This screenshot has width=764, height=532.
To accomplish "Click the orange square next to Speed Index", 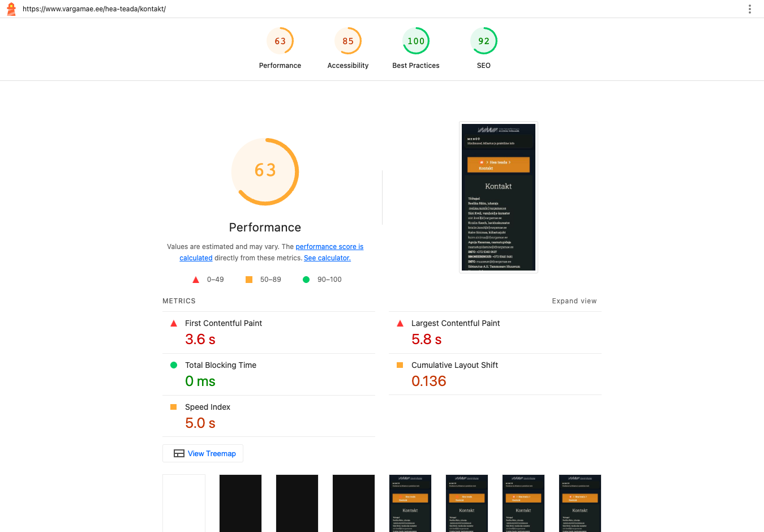I will point(174,407).
